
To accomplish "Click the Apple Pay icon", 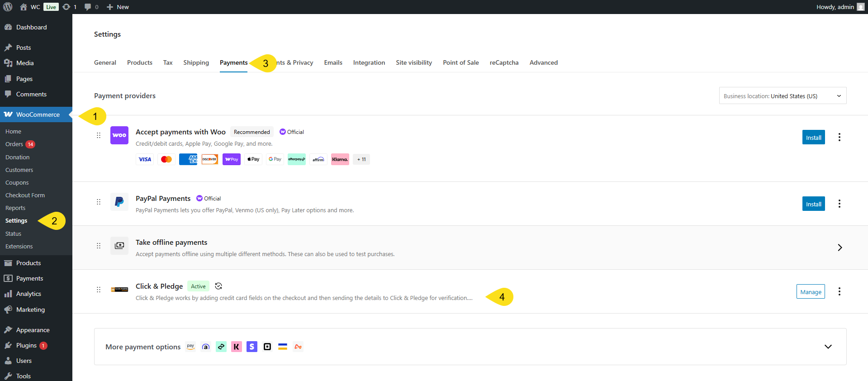I will tap(253, 159).
